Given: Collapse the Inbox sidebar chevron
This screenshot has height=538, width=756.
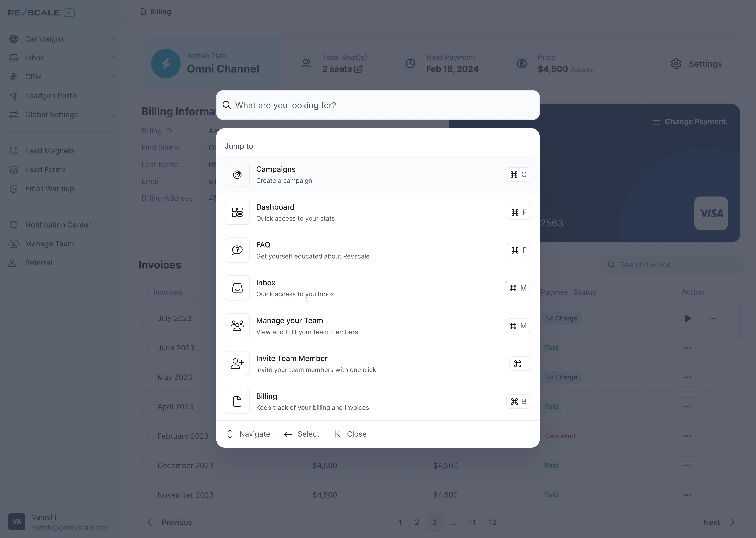Looking at the screenshot, I should (113, 58).
